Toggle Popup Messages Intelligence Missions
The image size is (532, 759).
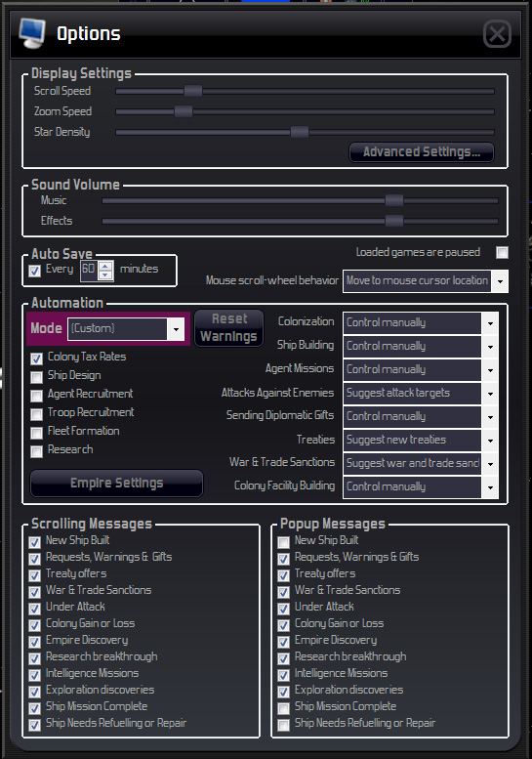[283, 675]
